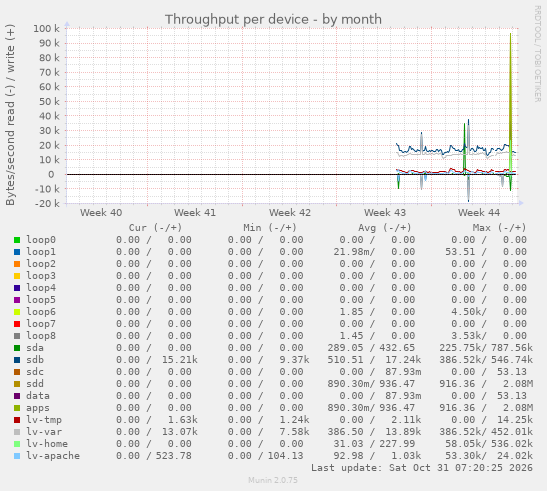This screenshot has height=491, width=547.
Task: Select the graph title 'Throughput per device - by month'
Action: [273, 20]
